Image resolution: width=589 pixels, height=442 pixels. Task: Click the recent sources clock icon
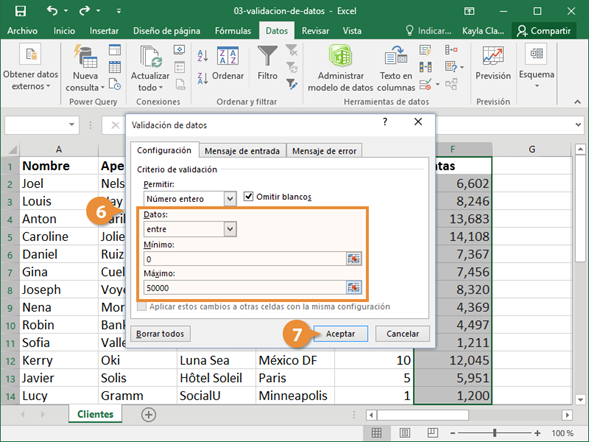pos(115,84)
